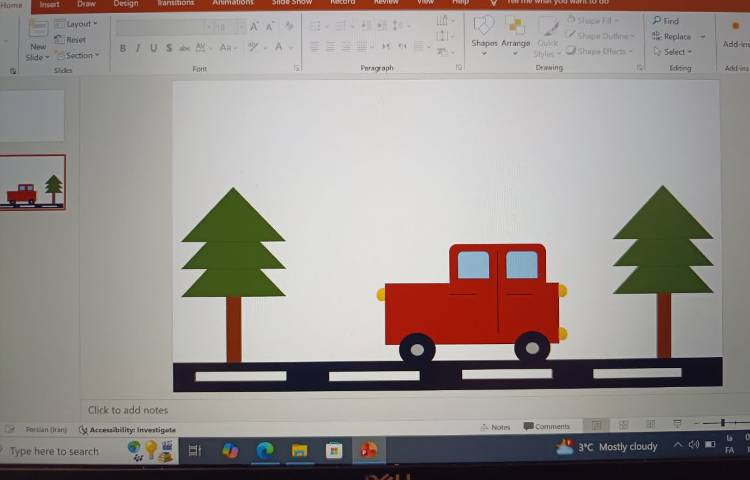Switch to the Insert tab

coord(49,4)
